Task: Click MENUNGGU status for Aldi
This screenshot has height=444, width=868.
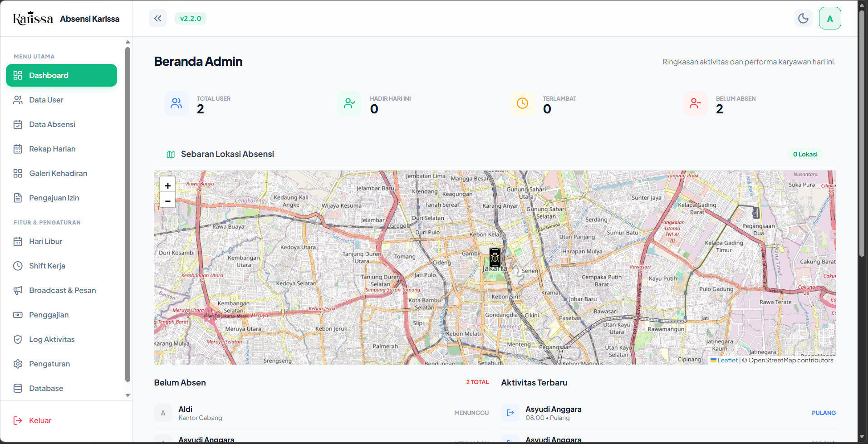Action: tap(471, 413)
